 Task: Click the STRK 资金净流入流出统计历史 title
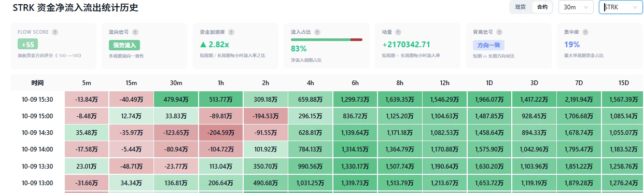[76, 7]
